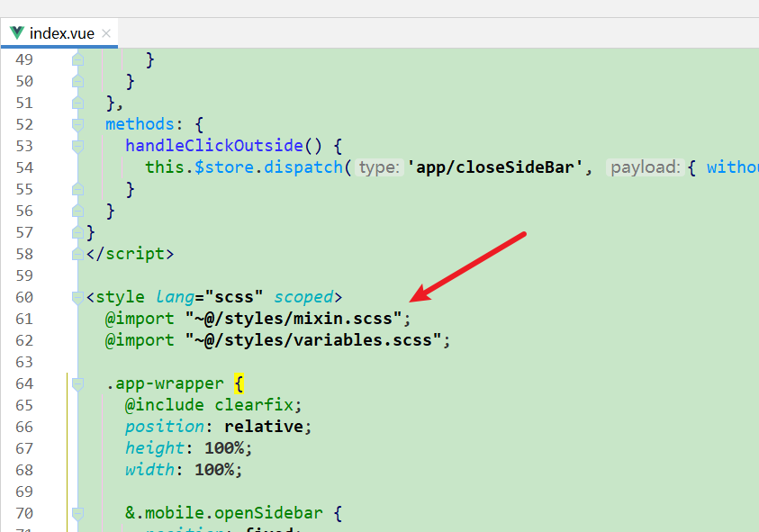Click the Vue logo icon on the editor tab

[x=16, y=32]
